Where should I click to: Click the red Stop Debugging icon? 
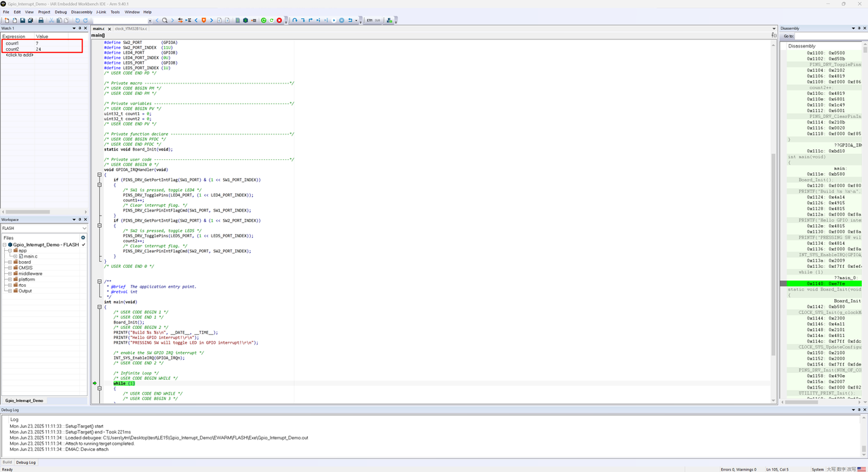[x=279, y=20]
